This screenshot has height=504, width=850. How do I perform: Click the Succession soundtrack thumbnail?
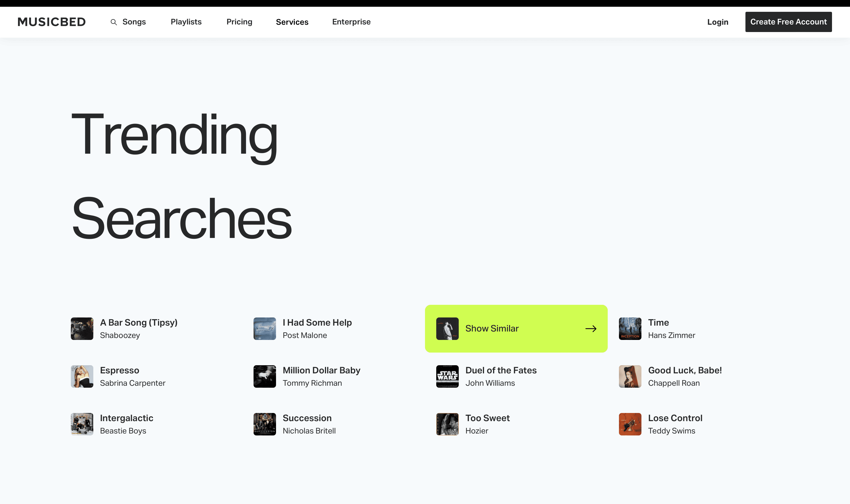point(265,424)
